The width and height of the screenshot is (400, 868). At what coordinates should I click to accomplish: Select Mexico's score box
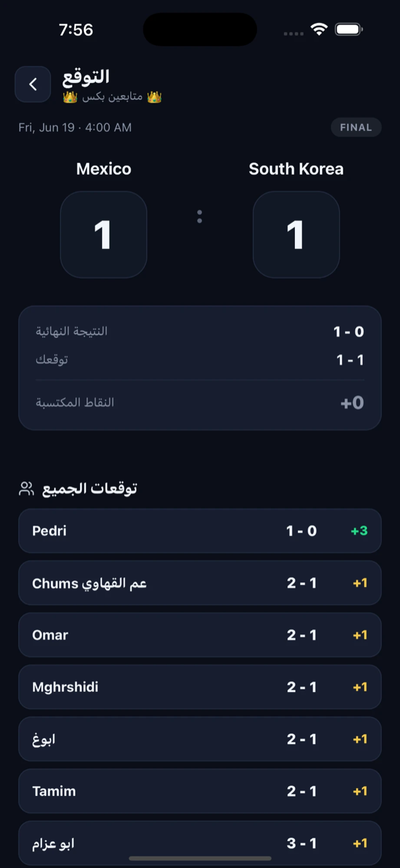[x=104, y=235]
